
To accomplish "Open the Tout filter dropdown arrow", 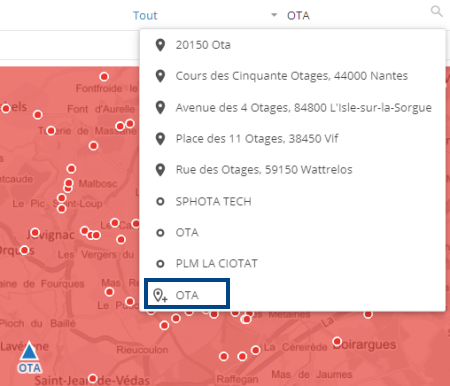I will (x=274, y=15).
